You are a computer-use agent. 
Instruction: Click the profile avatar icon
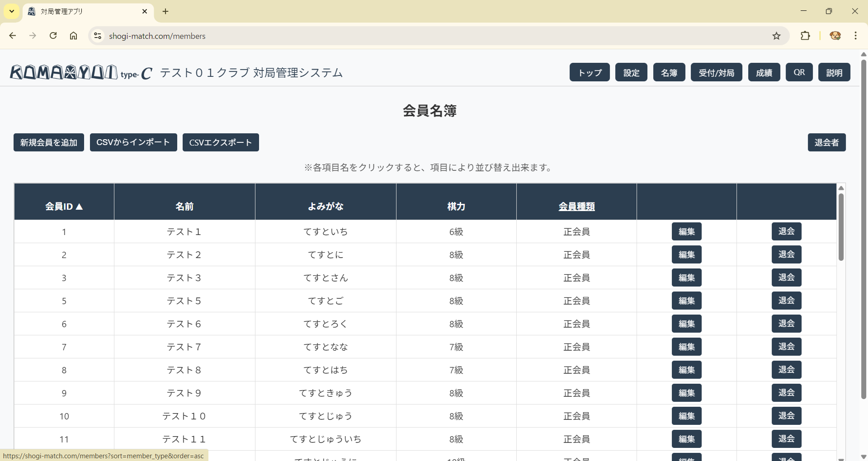point(835,36)
